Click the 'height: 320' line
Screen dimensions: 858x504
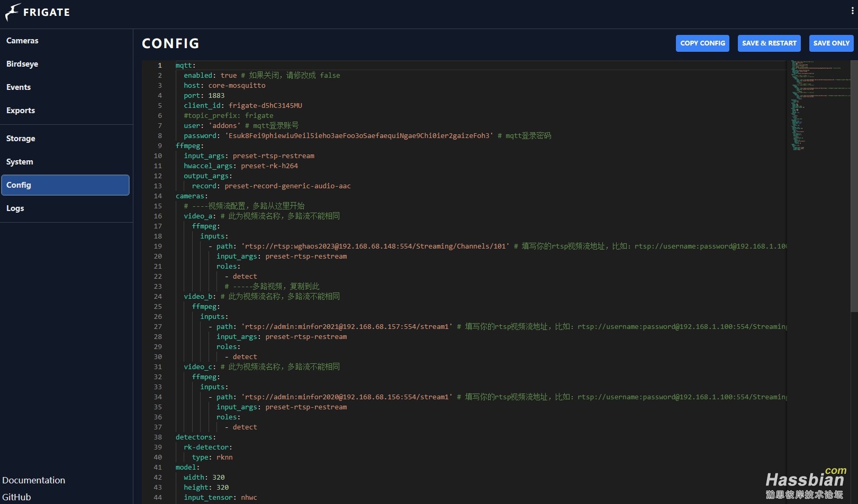coord(206,488)
